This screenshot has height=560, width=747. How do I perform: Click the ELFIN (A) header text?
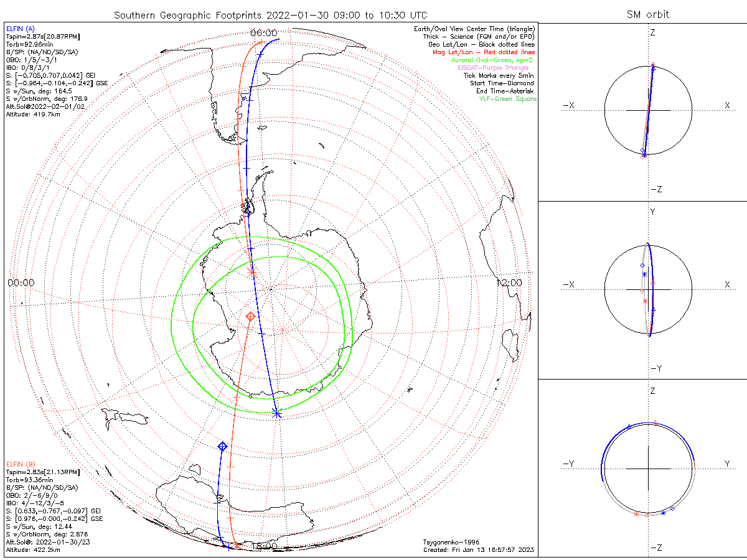coord(20,29)
